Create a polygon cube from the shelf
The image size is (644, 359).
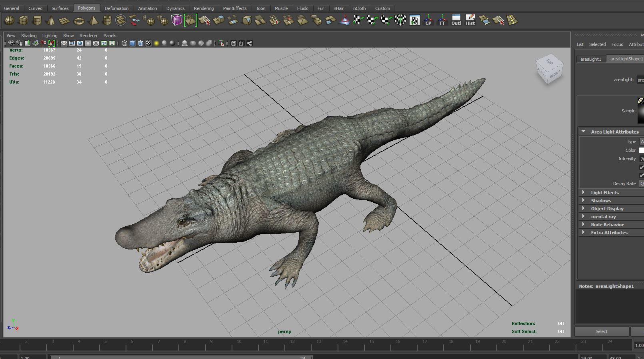click(x=23, y=20)
